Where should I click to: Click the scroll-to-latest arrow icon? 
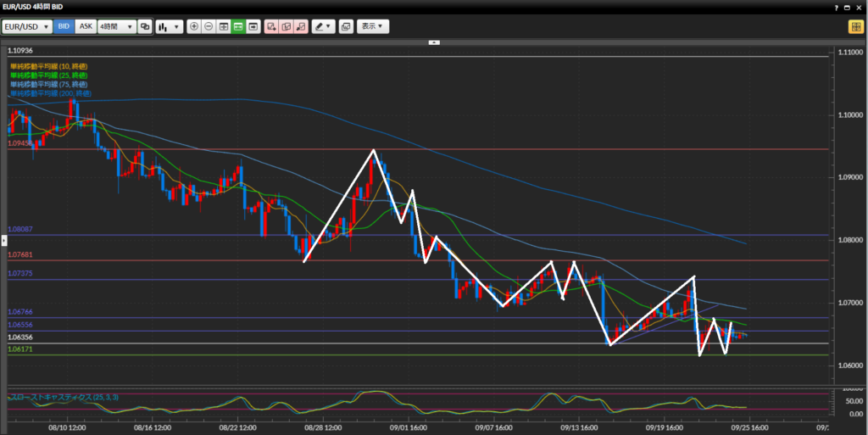[x=253, y=26]
